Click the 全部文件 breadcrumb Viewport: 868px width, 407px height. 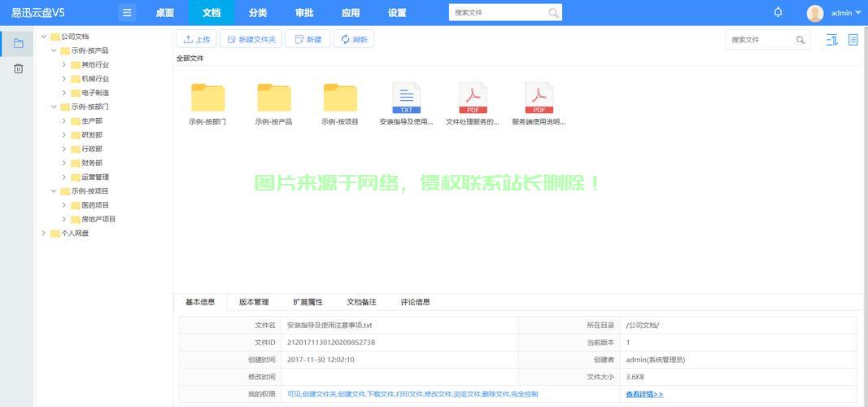pyautogui.click(x=190, y=58)
